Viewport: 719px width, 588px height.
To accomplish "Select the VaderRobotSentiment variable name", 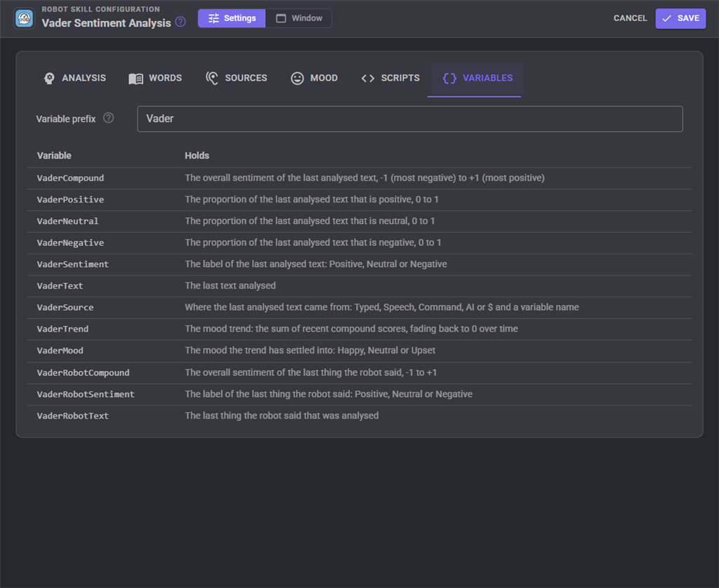I will pos(86,394).
